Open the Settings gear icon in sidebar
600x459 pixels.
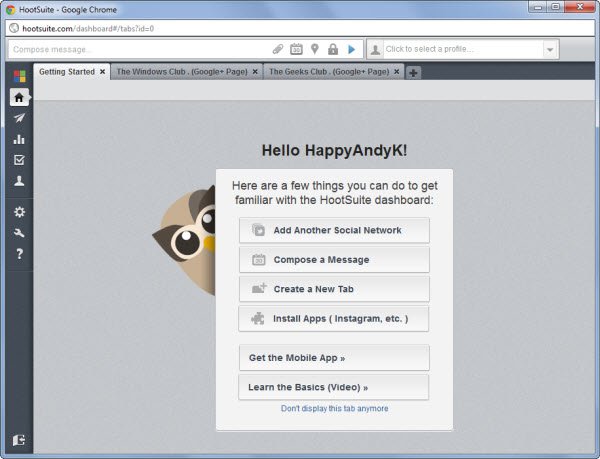pos(19,212)
